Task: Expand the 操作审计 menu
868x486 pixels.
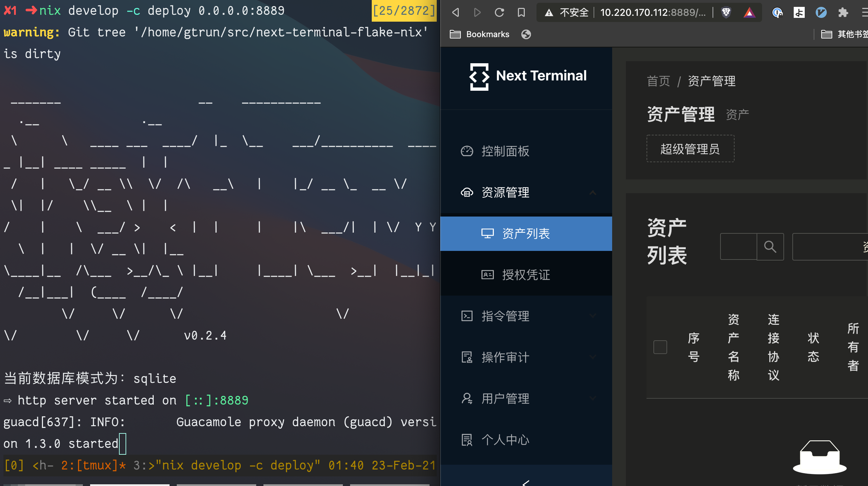Action: tap(526, 357)
